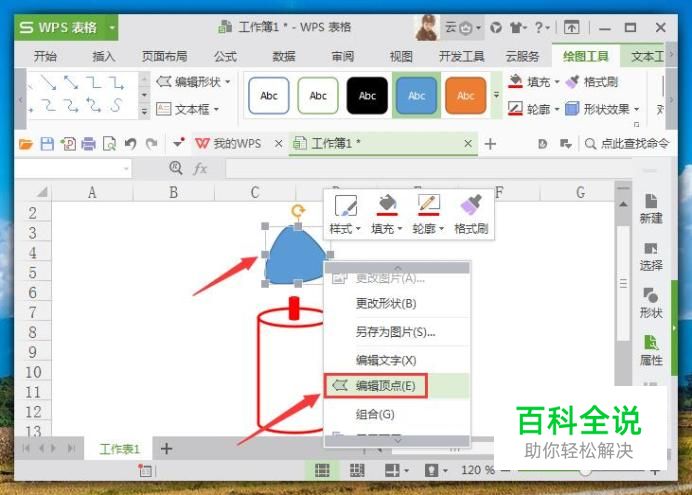Click the export to PDF icon
692x495 pixels.
point(68,144)
